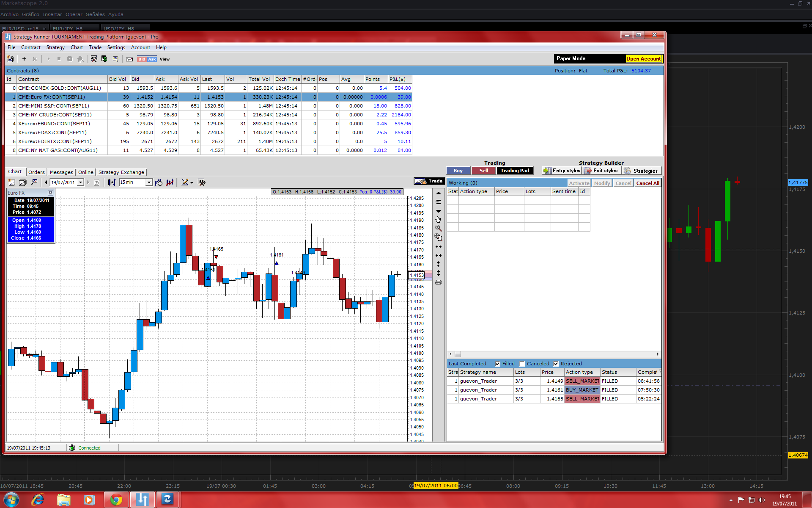
Task: Click the Cancel All button
Action: coord(647,183)
